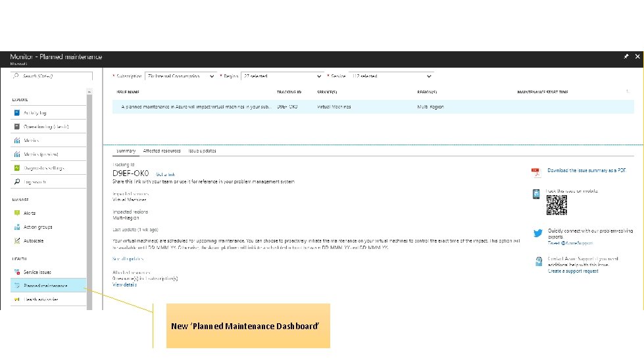Click the Metrics (preview) chart icon
The image size is (644, 362).
pos(17,154)
